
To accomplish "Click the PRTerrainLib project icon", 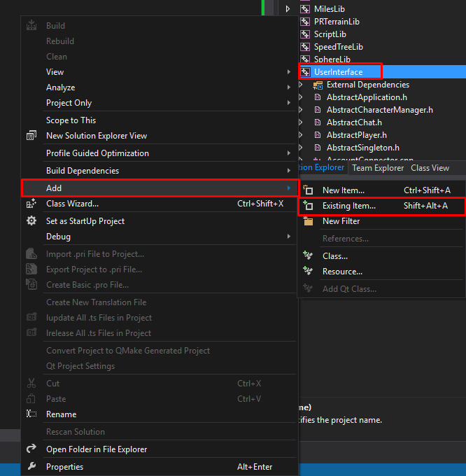I will (x=305, y=22).
